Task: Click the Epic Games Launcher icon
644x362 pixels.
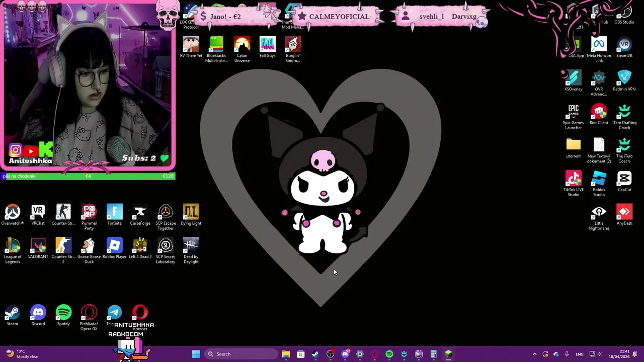Action: pyautogui.click(x=573, y=117)
